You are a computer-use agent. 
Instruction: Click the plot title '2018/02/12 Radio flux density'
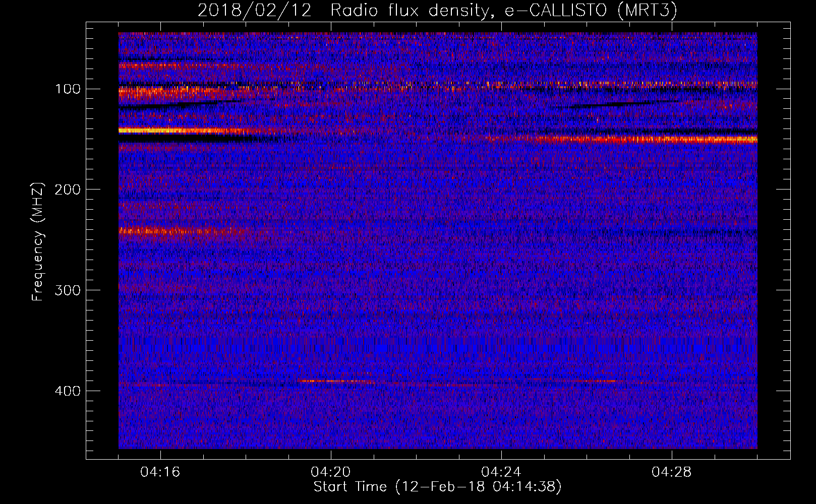click(x=437, y=10)
